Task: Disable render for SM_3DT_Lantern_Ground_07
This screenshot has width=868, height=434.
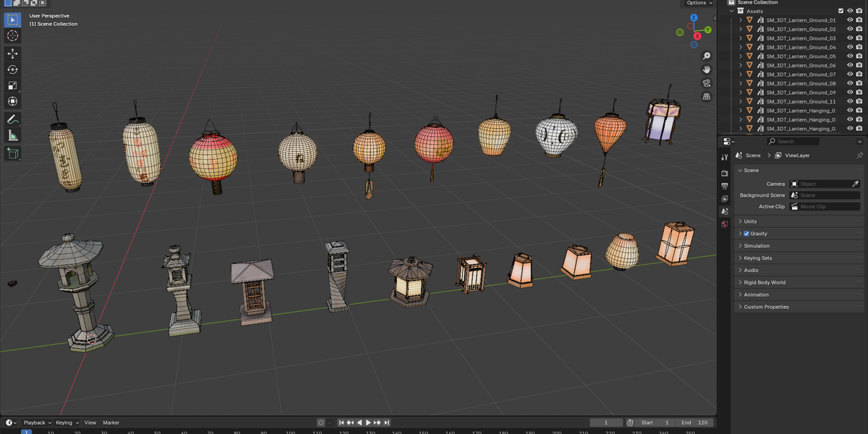Action: pos(859,75)
